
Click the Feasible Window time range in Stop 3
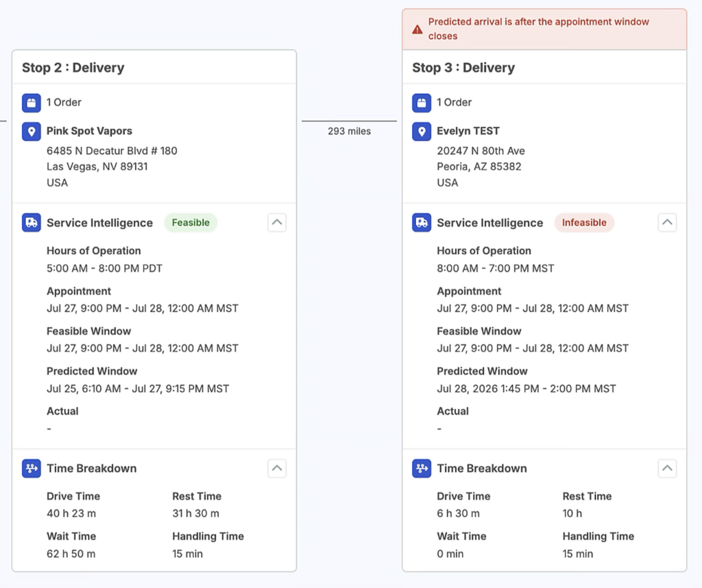coord(533,348)
